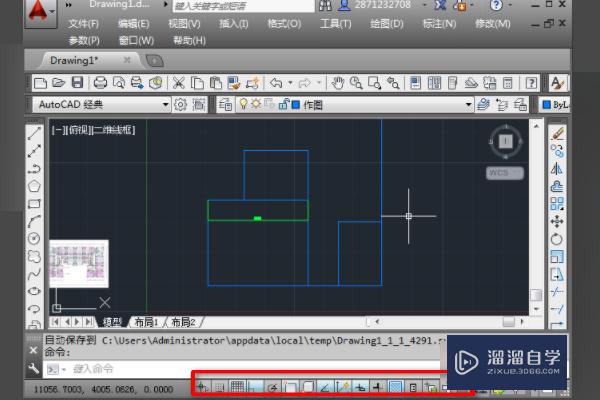Click the Array modify tool
The width and height of the screenshot is (600, 400).
coord(557,204)
